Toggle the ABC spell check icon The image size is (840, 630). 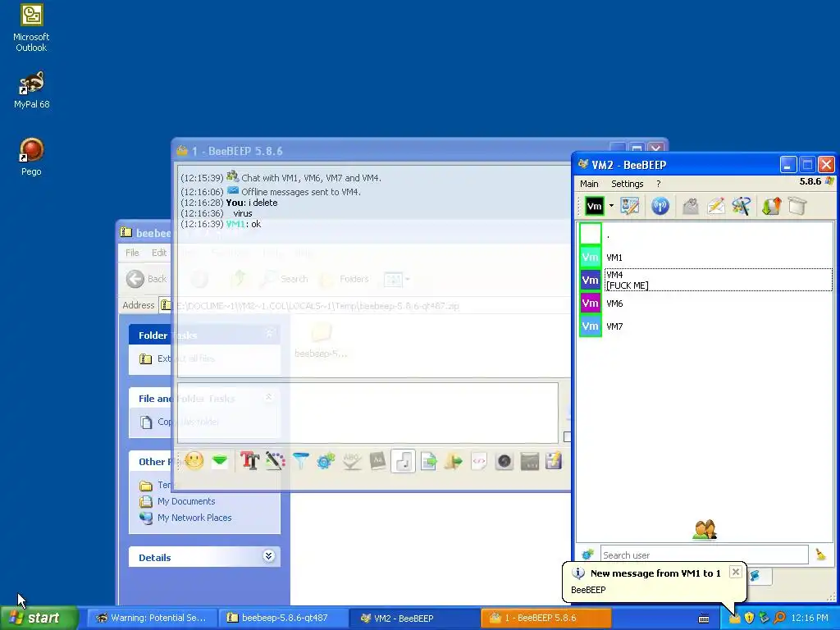pyautogui.click(x=351, y=461)
